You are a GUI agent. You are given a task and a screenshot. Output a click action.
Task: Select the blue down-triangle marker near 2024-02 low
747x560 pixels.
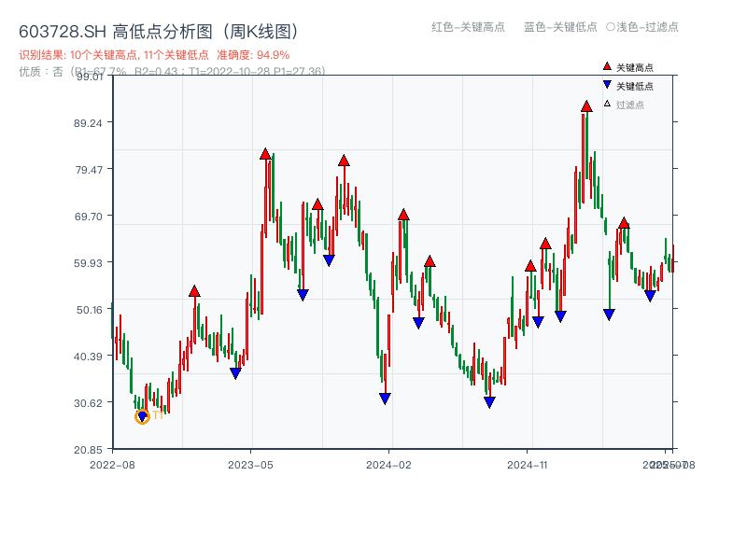point(385,397)
